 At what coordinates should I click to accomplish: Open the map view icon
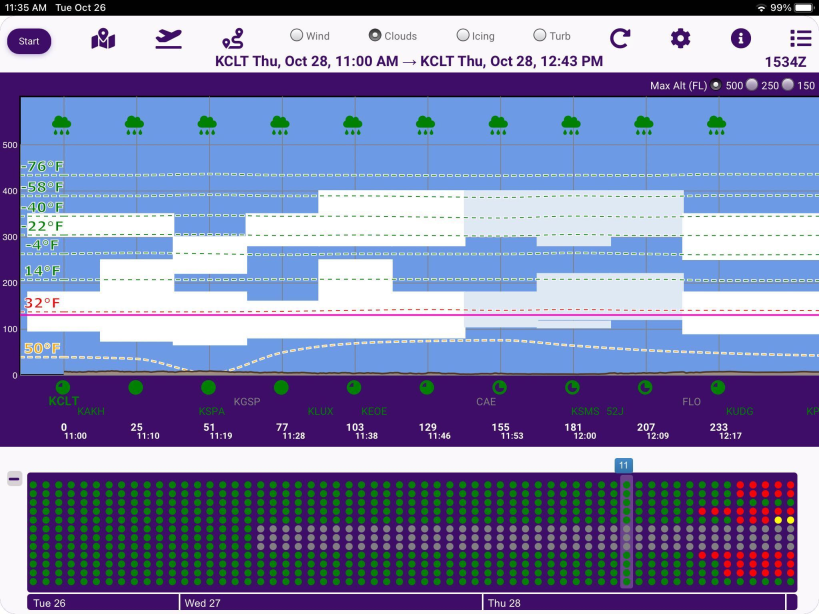[x=103, y=39]
